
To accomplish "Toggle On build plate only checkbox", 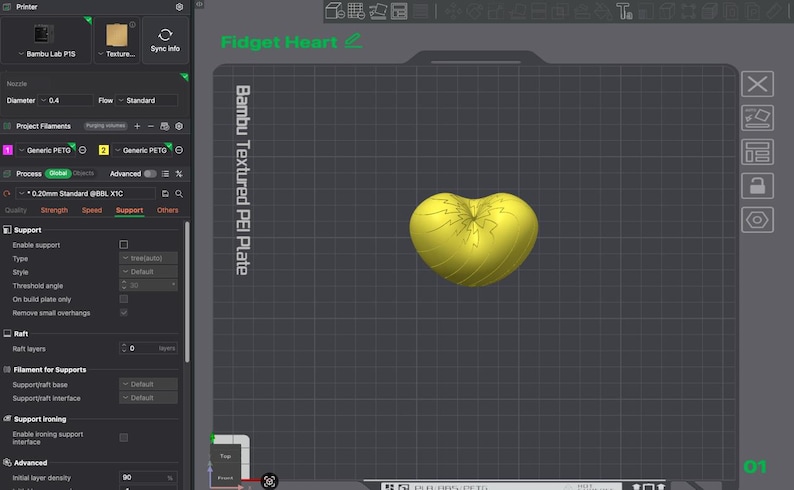I will [124, 299].
